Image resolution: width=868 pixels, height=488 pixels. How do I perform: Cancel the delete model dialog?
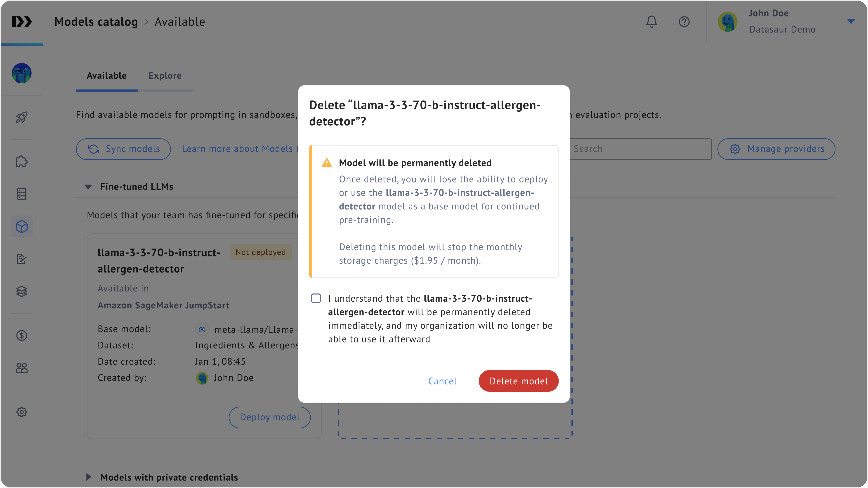point(442,381)
